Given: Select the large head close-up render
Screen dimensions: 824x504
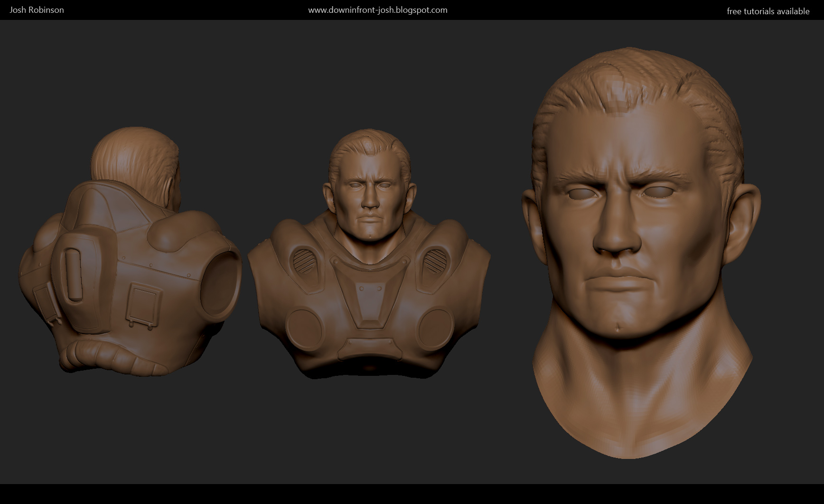Looking at the screenshot, I should pos(641,253).
